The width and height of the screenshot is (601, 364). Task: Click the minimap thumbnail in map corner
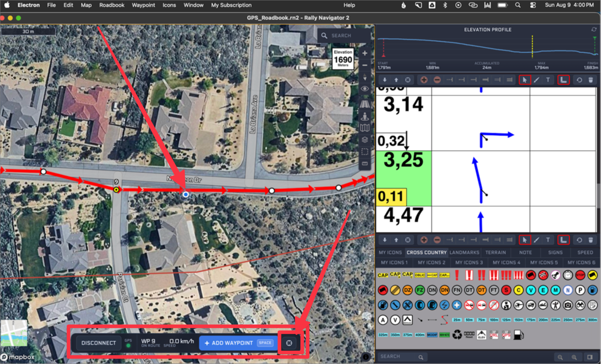pyautogui.click(x=14, y=333)
